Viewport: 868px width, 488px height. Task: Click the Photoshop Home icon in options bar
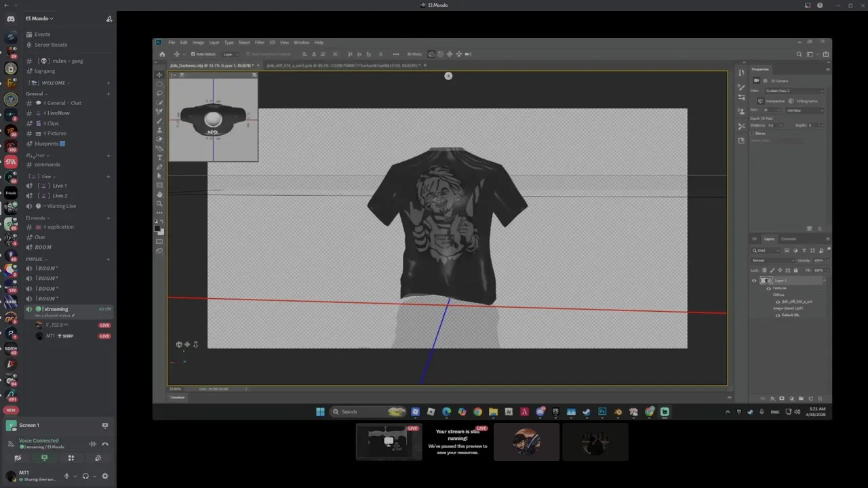click(x=162, y=54)
